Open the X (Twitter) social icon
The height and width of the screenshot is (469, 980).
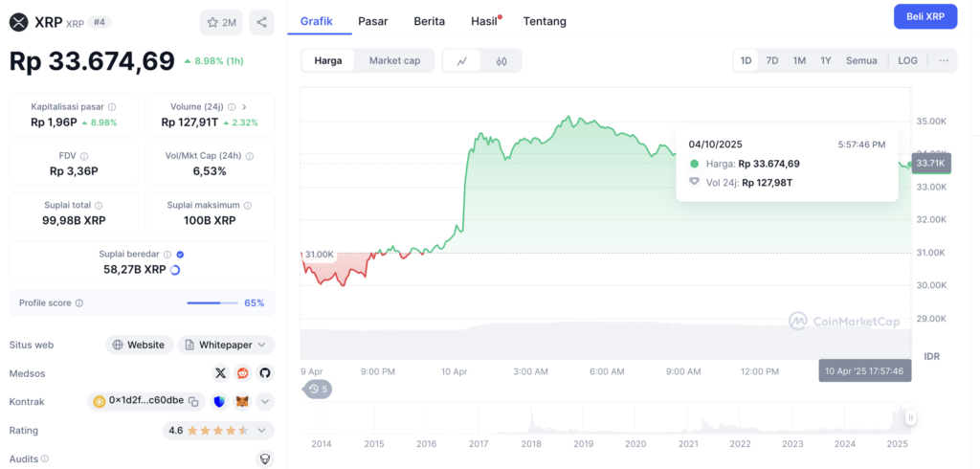coord(220,373)
